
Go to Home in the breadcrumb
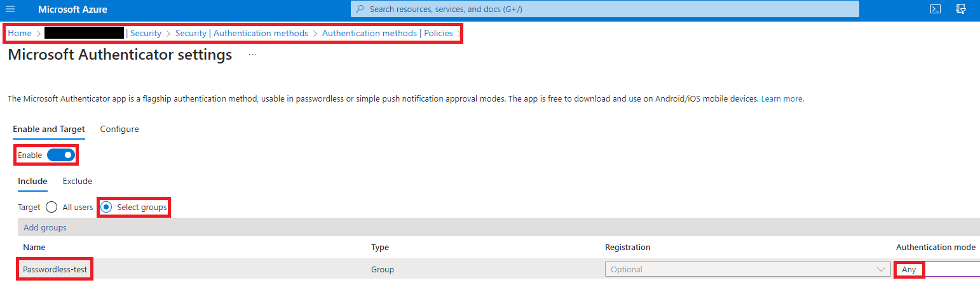point(20,33)
